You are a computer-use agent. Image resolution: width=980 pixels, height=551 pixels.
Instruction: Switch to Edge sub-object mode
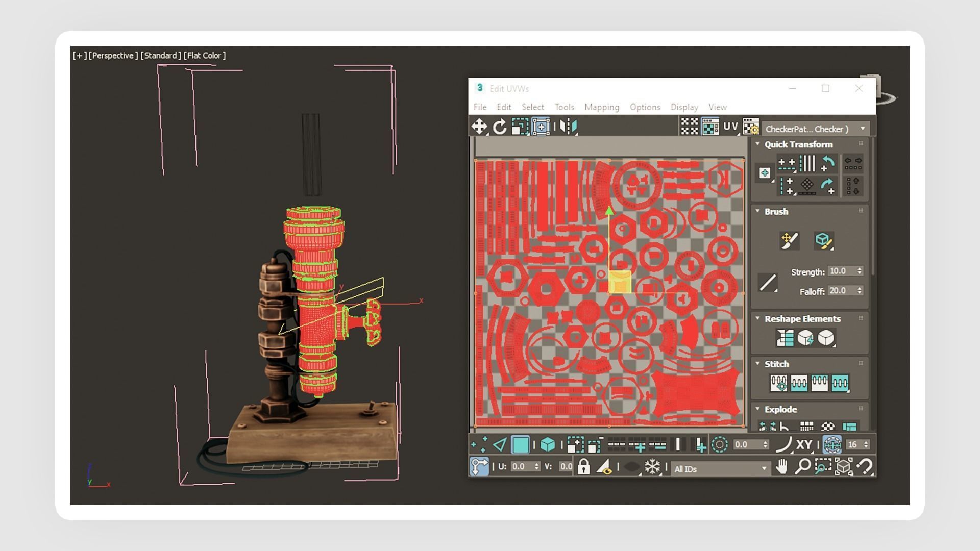(500, 445)
